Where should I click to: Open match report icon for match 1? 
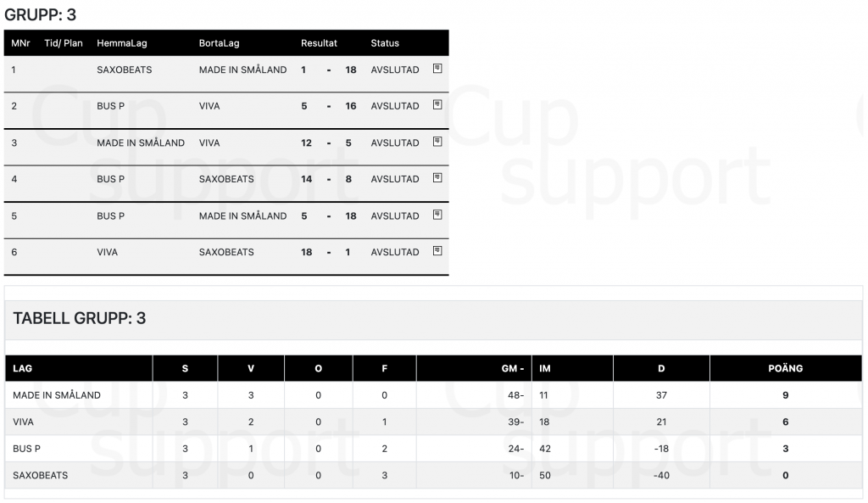click(x=437, y=69)
